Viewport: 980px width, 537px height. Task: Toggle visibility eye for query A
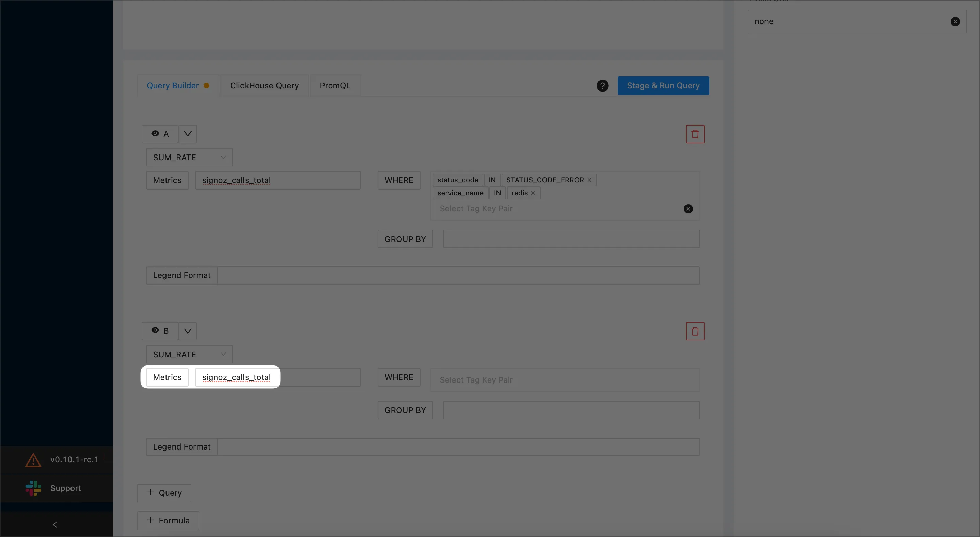(155, 133)
